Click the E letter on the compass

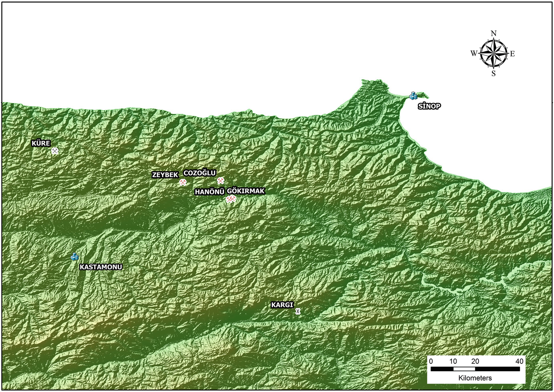(512, 54)
